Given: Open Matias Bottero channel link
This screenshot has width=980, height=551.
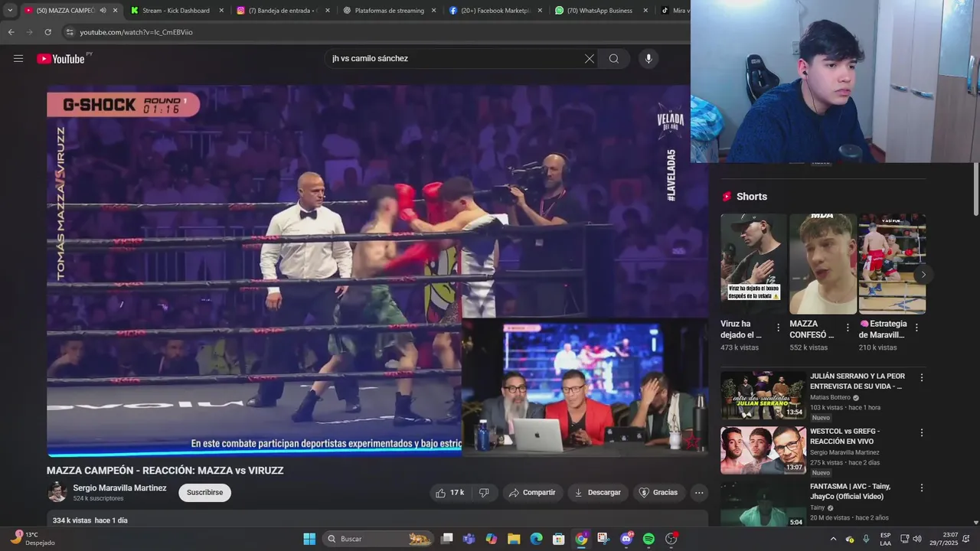Looking at the screenshot, I should pos(830,397).
